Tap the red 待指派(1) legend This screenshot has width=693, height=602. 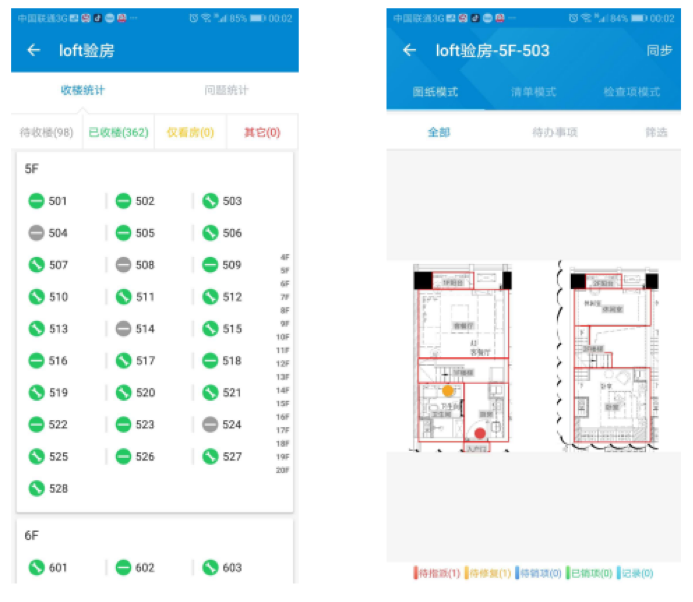pos(437,573)
